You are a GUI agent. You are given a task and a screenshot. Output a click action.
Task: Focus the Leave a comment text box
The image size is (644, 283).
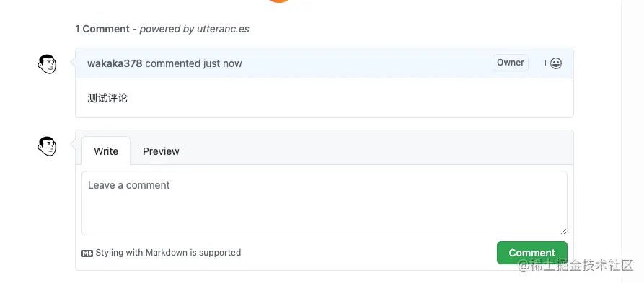(x=325, y=203)
